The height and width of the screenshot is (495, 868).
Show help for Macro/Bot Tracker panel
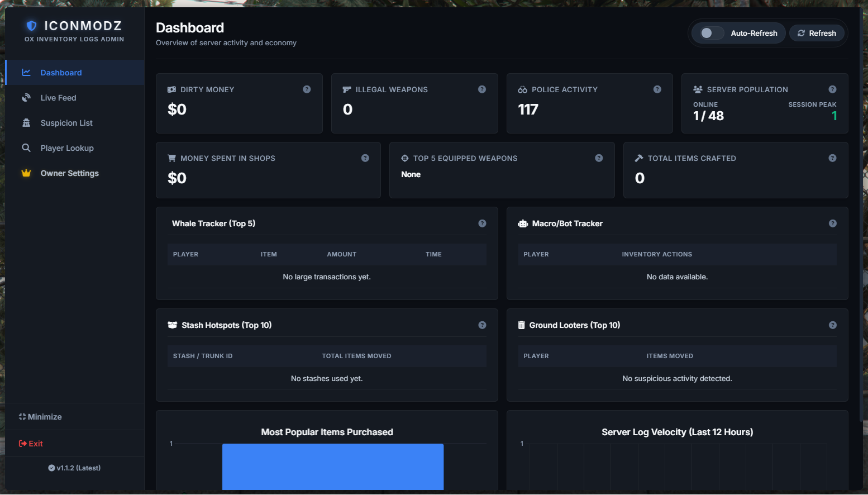833,223
